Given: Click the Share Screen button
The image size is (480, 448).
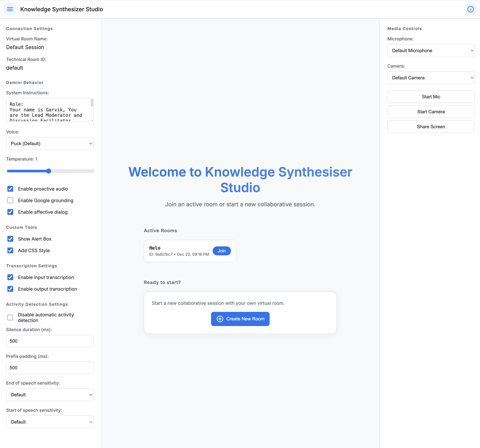Looking at the screenshot, I should tap(431, 126).
